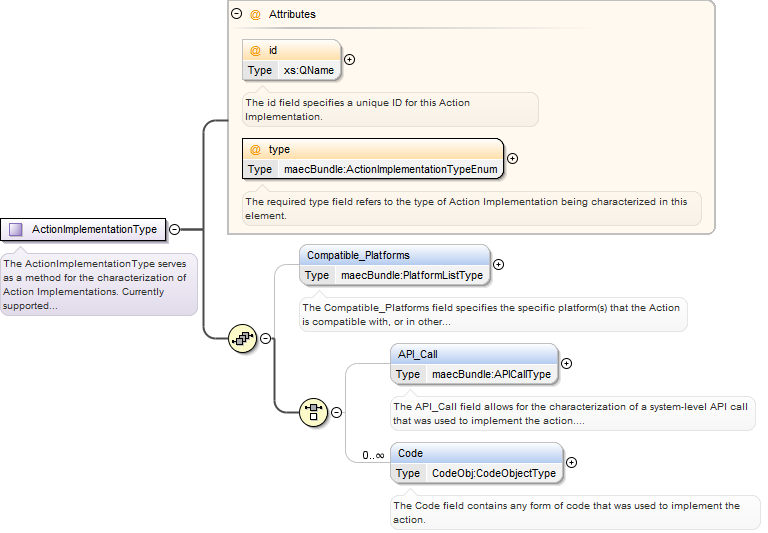768x533 pixels.
Task: Open the maecBundle:ActionImplementationTypeEnum type
Action: tap(391, 170)
